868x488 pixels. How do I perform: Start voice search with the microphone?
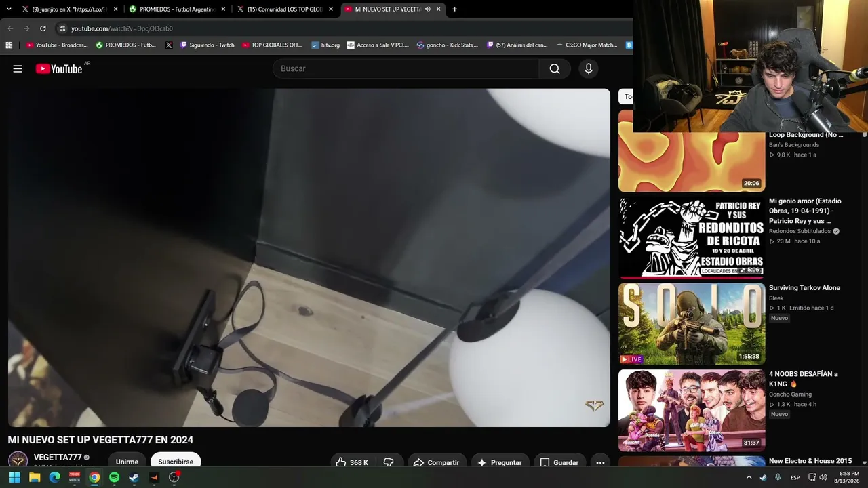(588, 68)
